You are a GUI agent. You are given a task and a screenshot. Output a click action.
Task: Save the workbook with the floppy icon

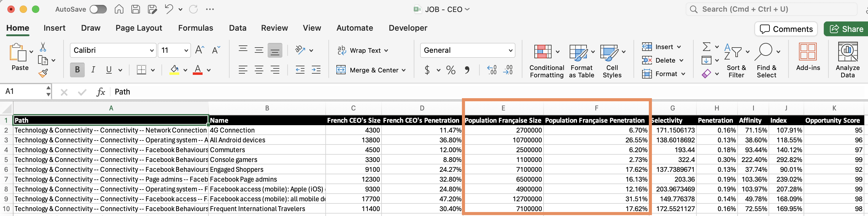[x=136, y=9]
